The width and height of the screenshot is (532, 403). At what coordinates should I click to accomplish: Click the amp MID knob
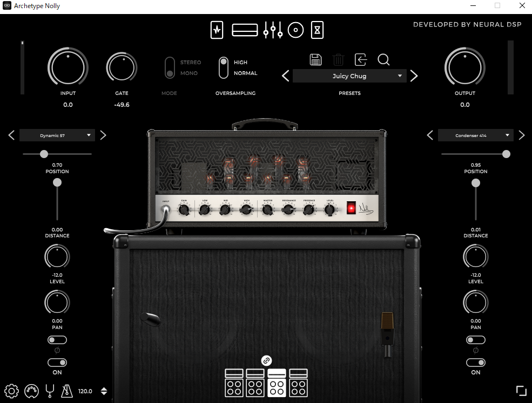225,210
